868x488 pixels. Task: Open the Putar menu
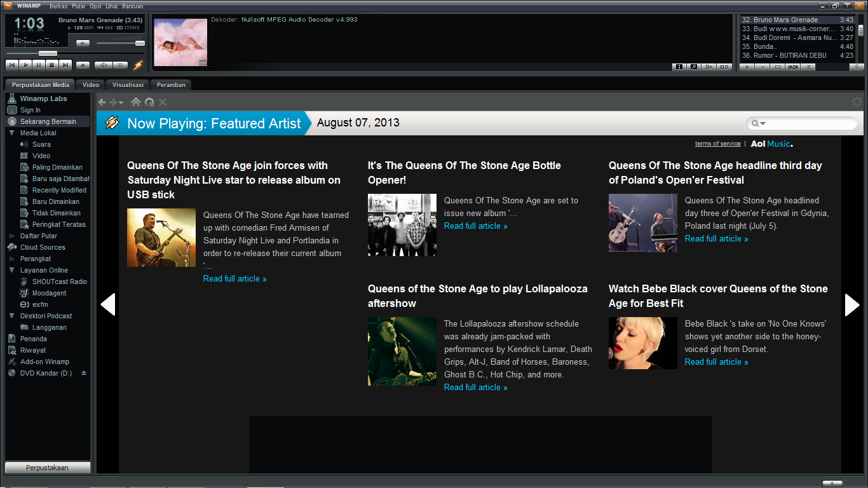[79, 6]
